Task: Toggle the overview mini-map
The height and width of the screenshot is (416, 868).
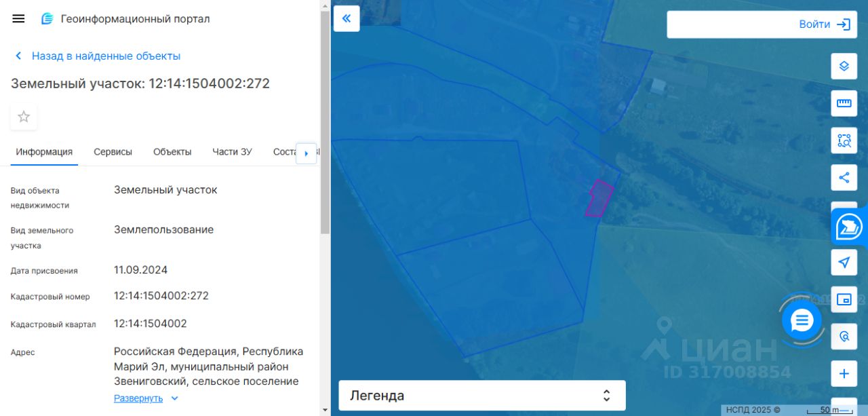Action: coord(844,300)
